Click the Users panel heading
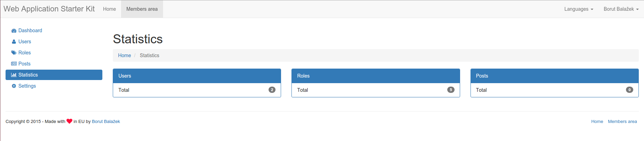 point(197,76)
